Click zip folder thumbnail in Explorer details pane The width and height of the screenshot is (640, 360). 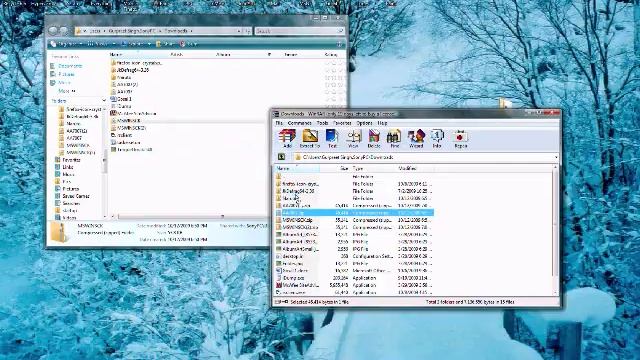tap(60, 233)
